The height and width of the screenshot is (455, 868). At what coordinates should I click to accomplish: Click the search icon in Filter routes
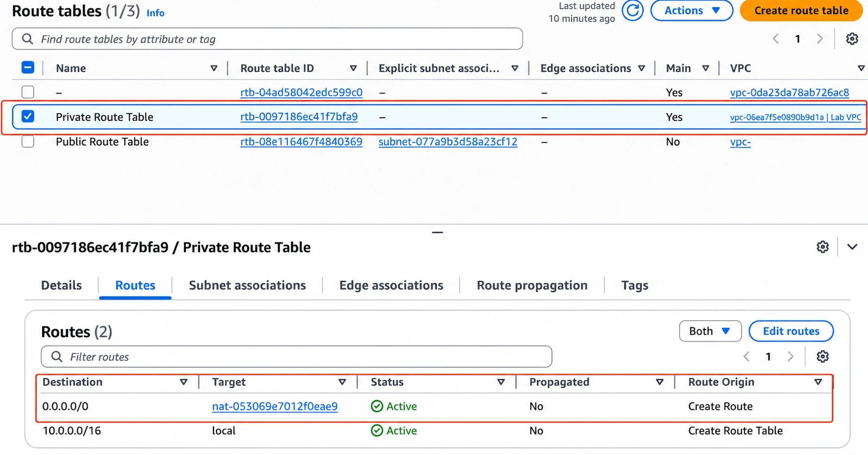[57, 356]
